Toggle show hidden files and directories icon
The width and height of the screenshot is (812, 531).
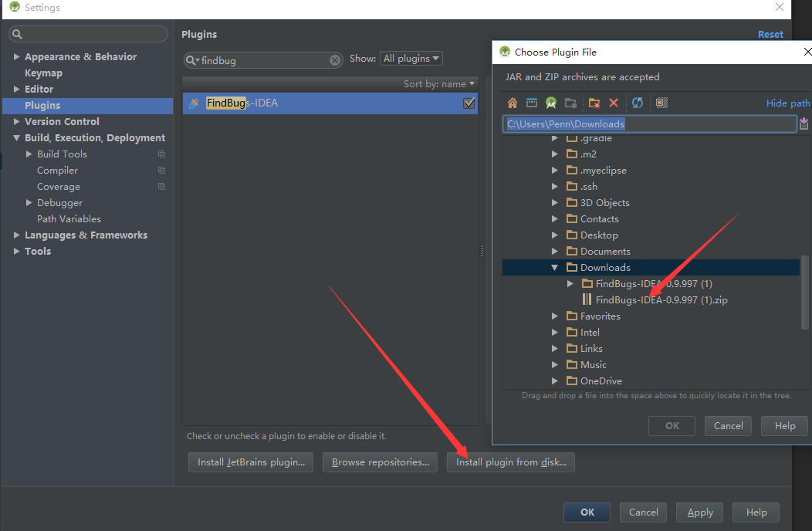tap(661, 103)
